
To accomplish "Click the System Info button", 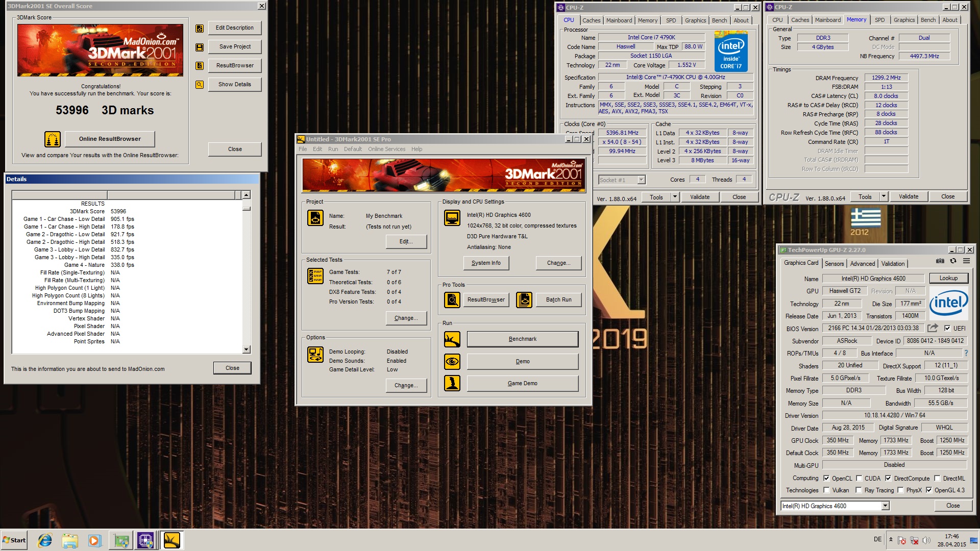I will click(x=486, y=263).
